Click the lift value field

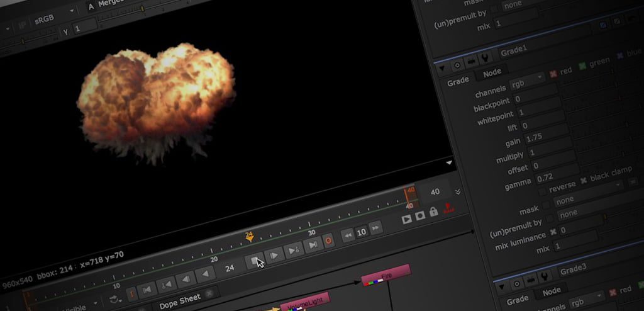[x=543, y=122]
